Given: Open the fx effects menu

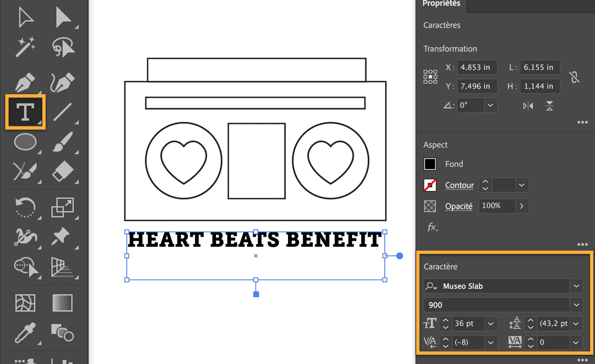Looking at the screenshot, I should click(x=432, y=227).
